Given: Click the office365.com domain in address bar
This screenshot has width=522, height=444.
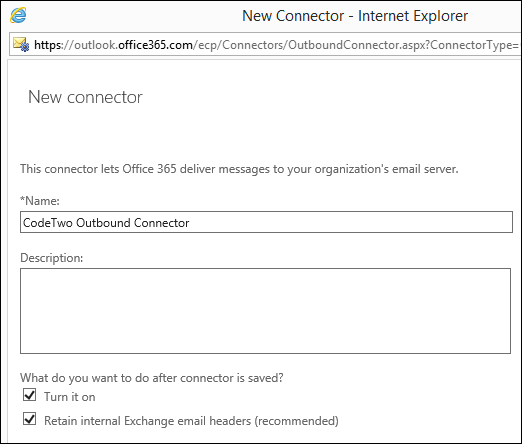Looking at the screenshot, I should 155,45.
